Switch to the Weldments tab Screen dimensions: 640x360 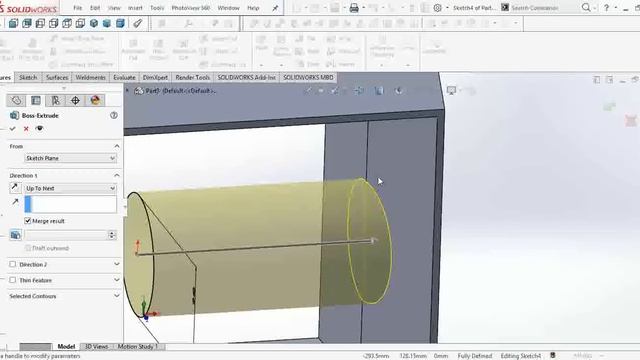click(90, 77)
